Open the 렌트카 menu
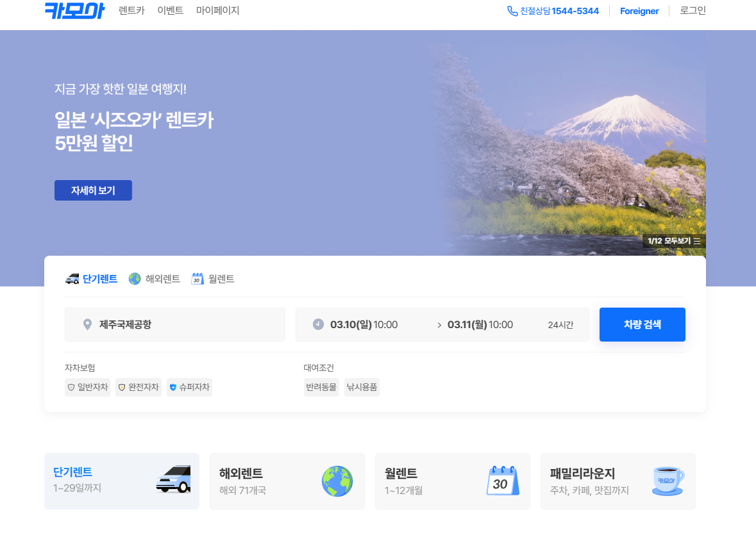The width and height of the screenshot is (756, 546). click(x=131, y=11)
